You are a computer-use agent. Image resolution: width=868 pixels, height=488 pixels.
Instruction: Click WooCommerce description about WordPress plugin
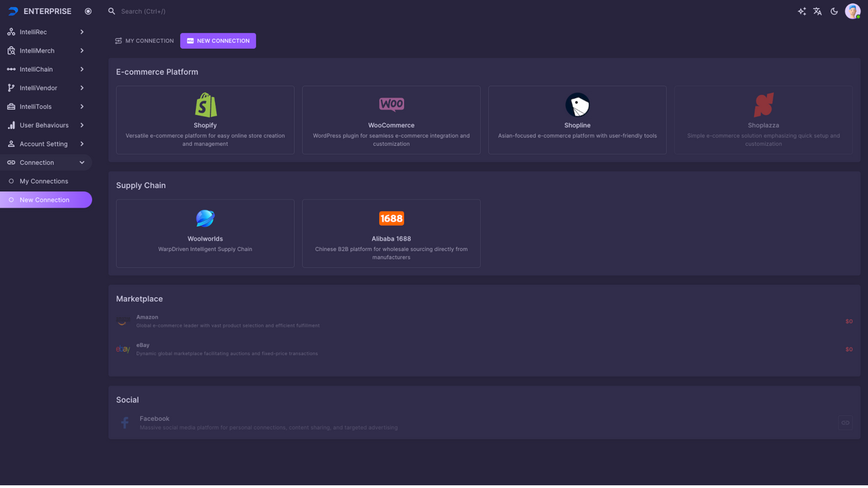click(x=391, y=140)
